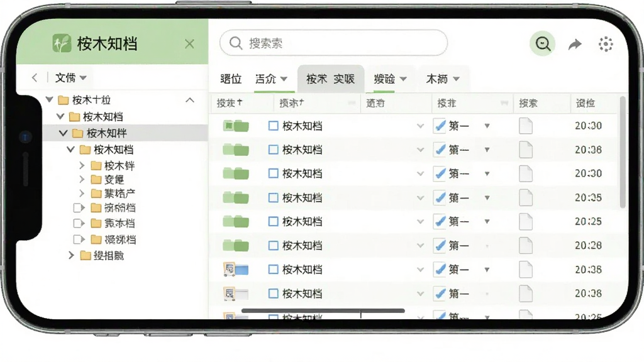Click the file list vertical scrollbar

click(x=623, y=152)
